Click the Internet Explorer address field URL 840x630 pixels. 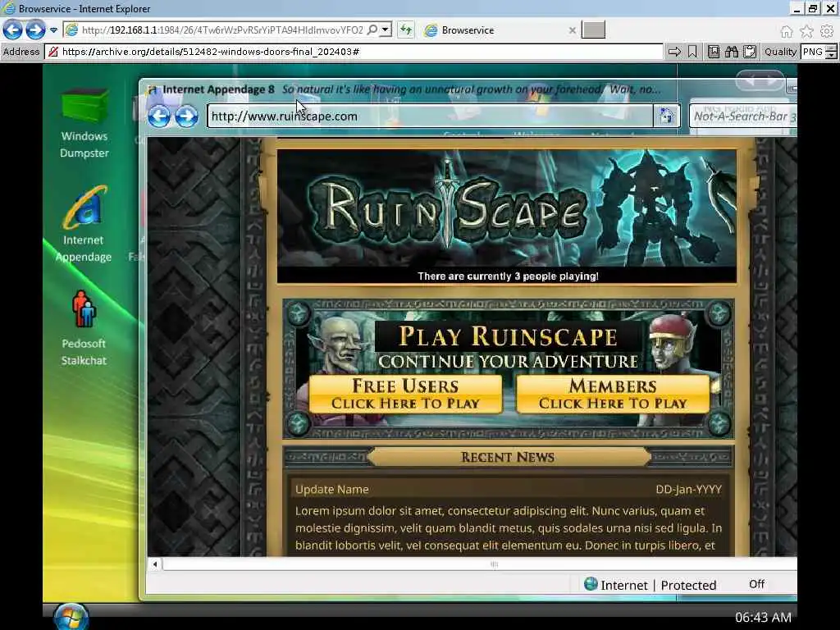(x=222, y=30)
